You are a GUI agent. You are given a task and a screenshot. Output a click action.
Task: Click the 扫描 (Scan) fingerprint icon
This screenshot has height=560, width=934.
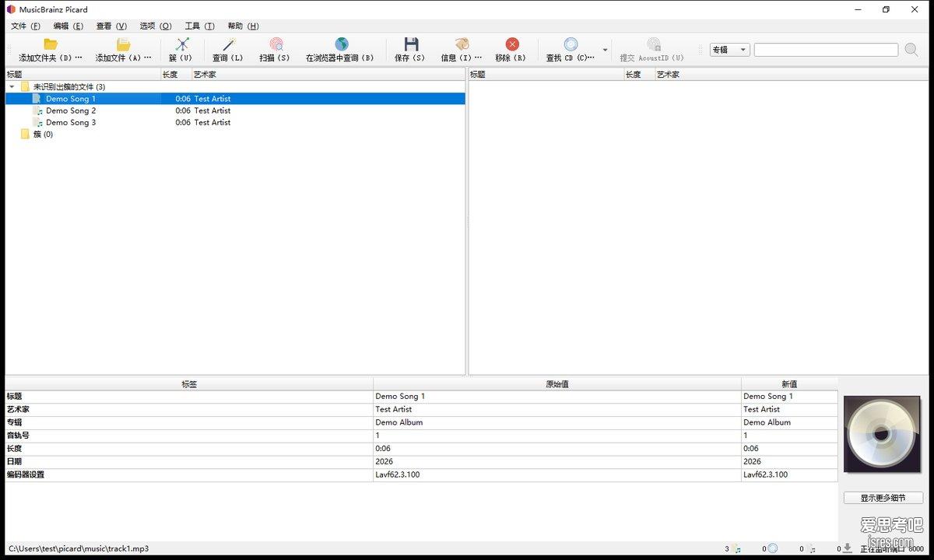276,44
